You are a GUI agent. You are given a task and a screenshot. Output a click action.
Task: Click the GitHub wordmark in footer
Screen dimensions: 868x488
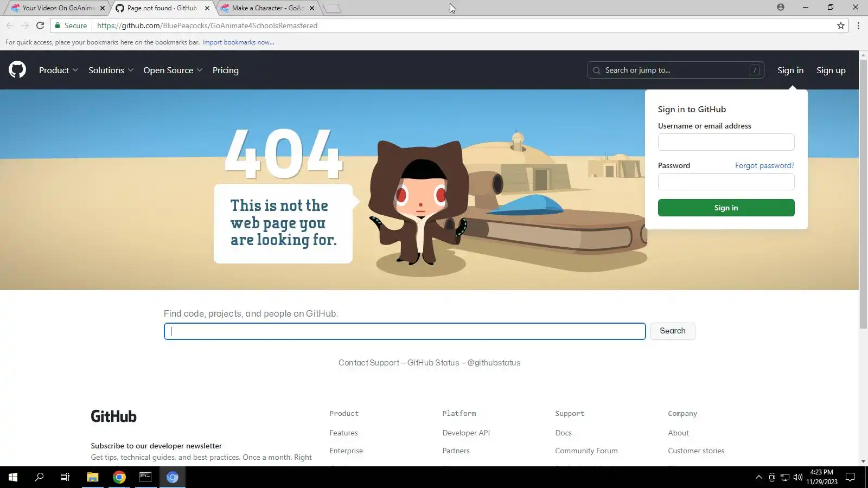114,416
